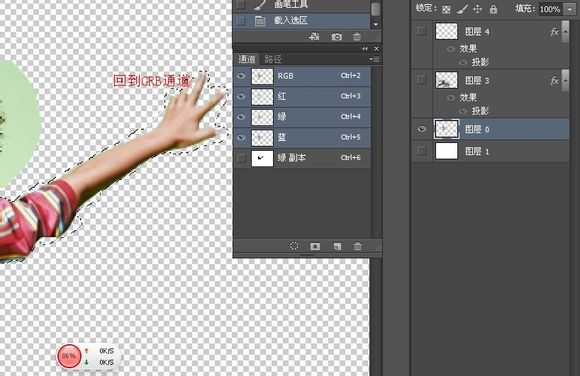The image size is (580, 376).
Task: Switch to the 路径 tab
Action: point(273,59)
